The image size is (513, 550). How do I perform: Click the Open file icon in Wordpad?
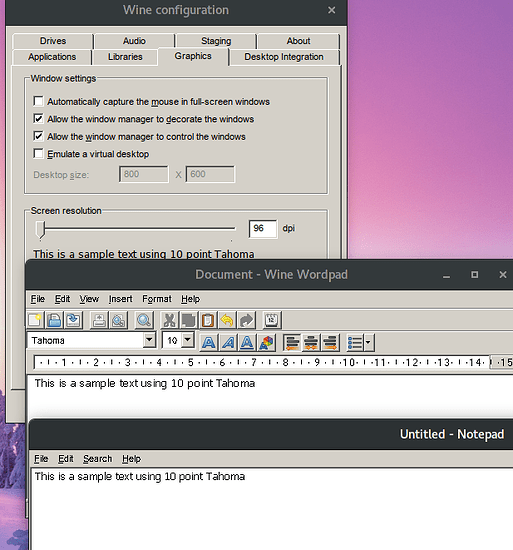(54, 320)
